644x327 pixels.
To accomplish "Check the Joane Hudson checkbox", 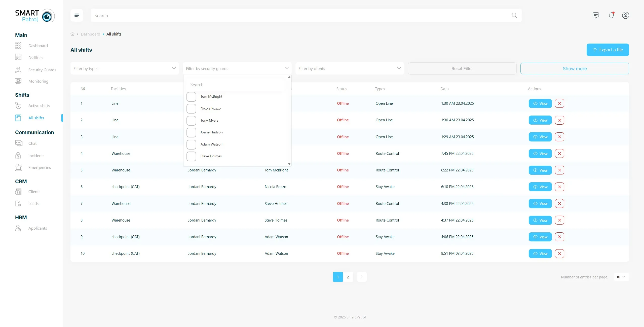I will click(x=191, y=132).
